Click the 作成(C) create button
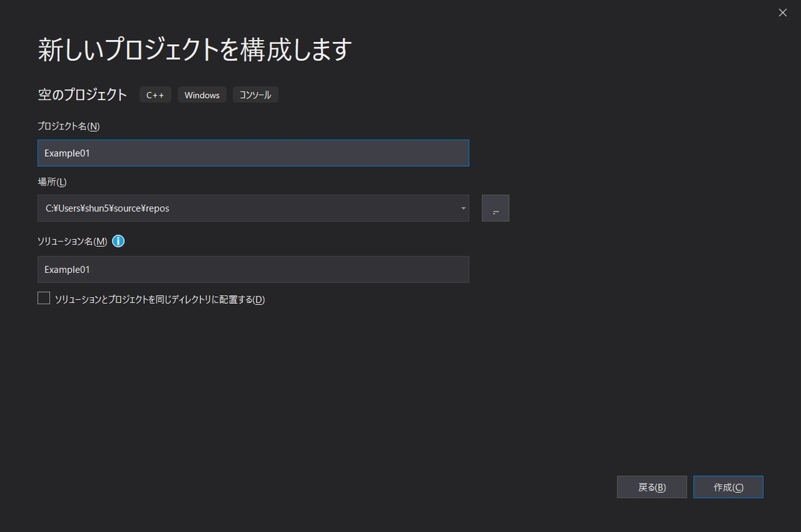801x532 pixels. point(728,487)
